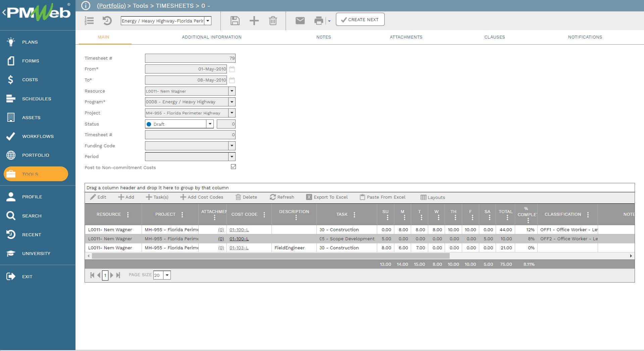The width and height of the screenshot is (644, 351).
Task: Click Edit in grid toolbar
Action: pyautogui.click(x=98, y=197)
